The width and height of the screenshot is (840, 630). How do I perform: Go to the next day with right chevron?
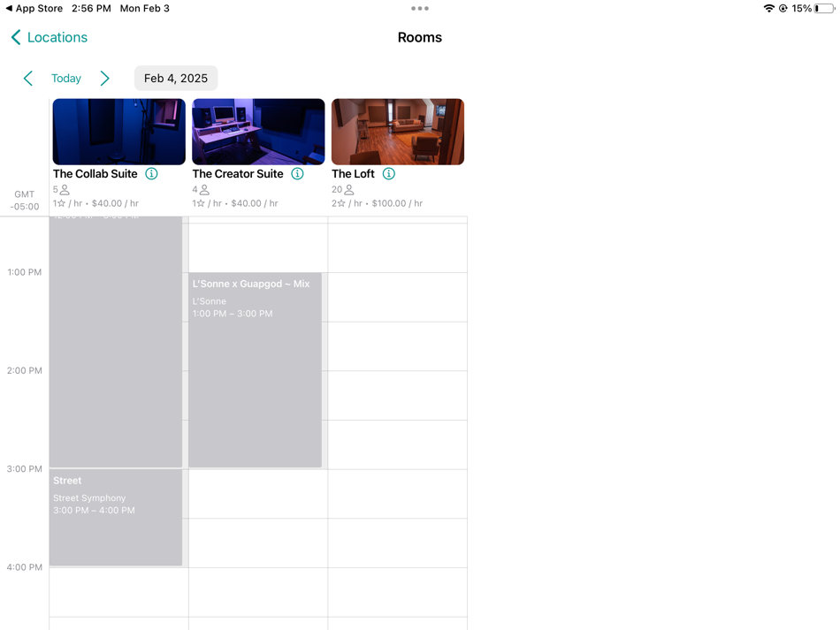click(105, 78)
